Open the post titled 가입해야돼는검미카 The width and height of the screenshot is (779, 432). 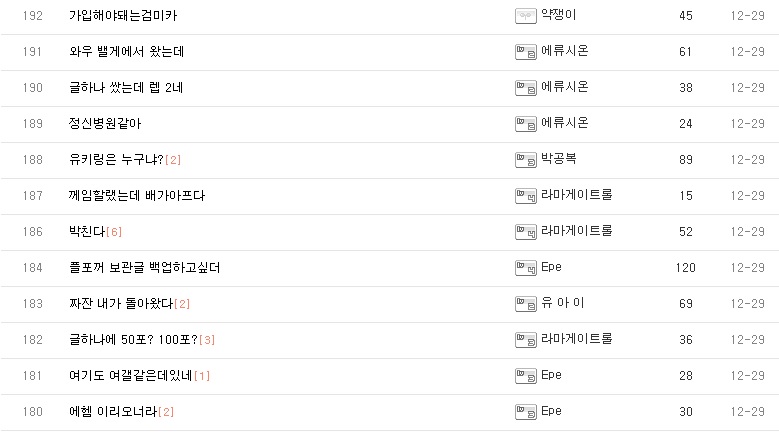[124, 16]
